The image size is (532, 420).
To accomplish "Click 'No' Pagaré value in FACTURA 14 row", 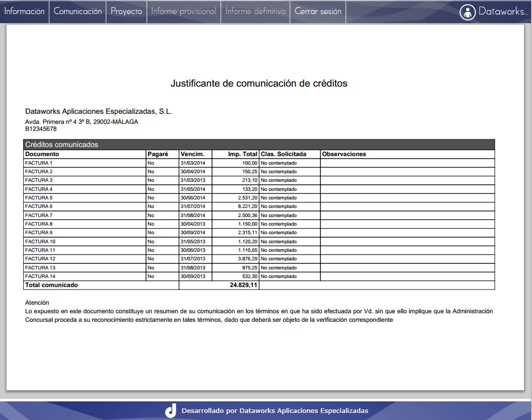I will pyautogui.click(x=151, y=276).
